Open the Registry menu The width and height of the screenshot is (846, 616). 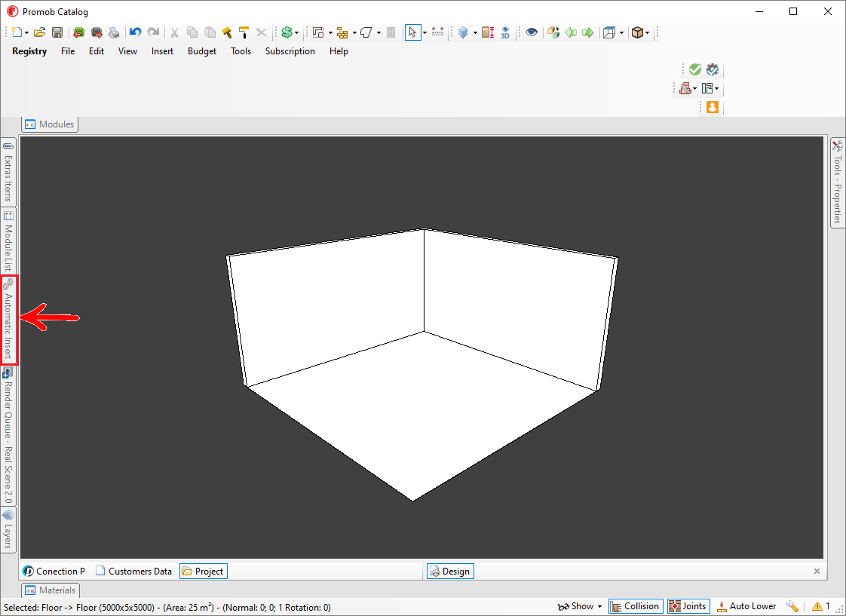click(29, 51)
